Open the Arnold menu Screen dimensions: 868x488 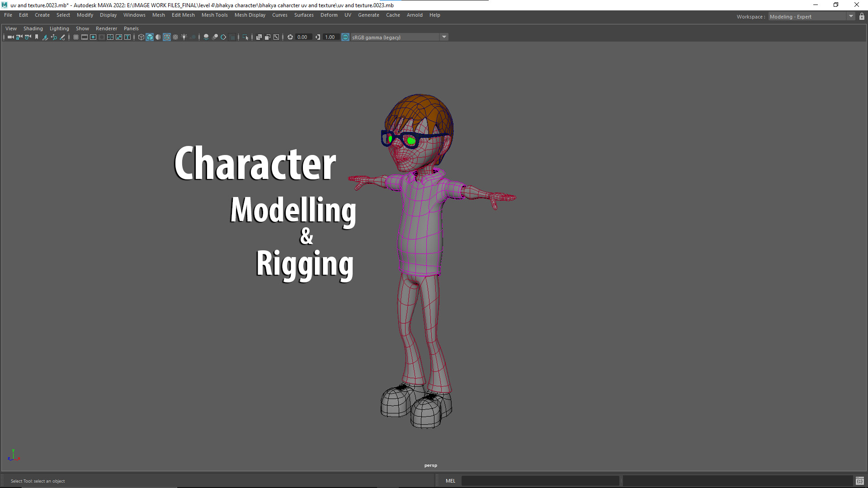pyautogui.click(x=415, y=15)
